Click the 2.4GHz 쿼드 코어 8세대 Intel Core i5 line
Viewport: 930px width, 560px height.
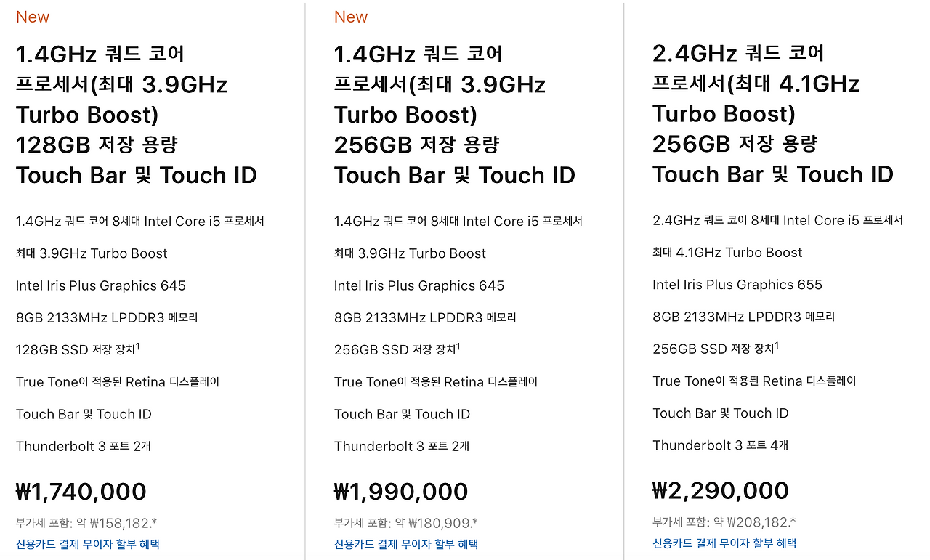(777, 220)
